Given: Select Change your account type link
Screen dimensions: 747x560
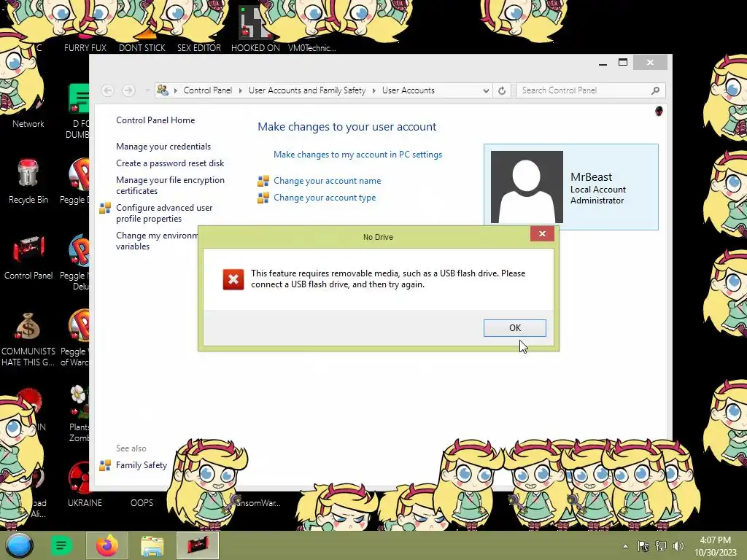Looking at the screenshot, I should point(325,197).
